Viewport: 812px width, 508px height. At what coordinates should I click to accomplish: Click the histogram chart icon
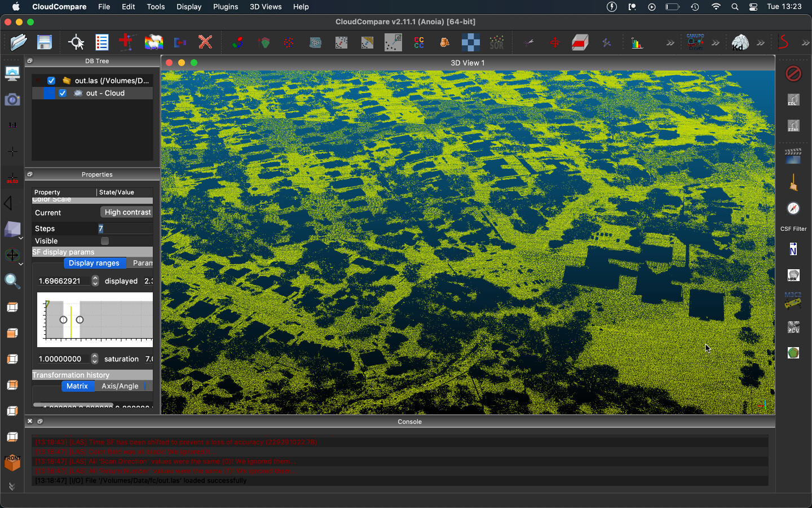(637, 43)
